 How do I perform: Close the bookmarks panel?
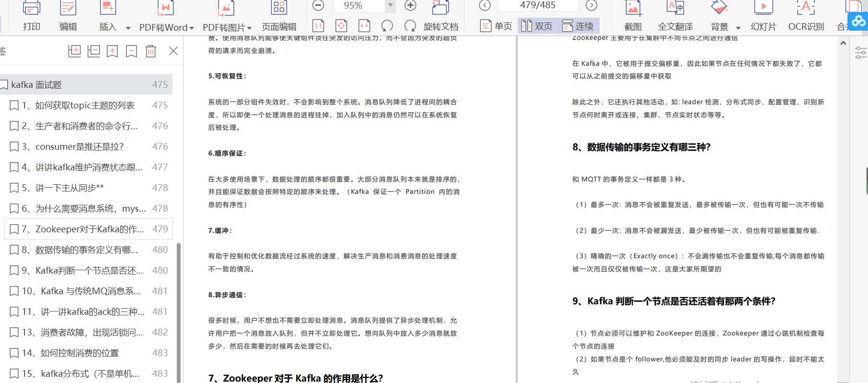[x=173, y=51]
